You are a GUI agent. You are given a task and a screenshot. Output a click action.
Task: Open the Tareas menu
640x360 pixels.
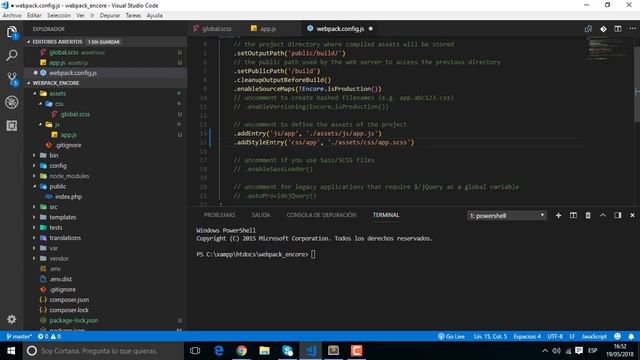tap(133, 16)
